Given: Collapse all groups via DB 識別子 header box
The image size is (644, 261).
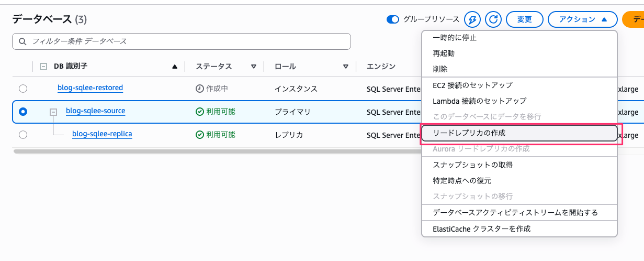Looking at the screenshot, I should (43, 67).
